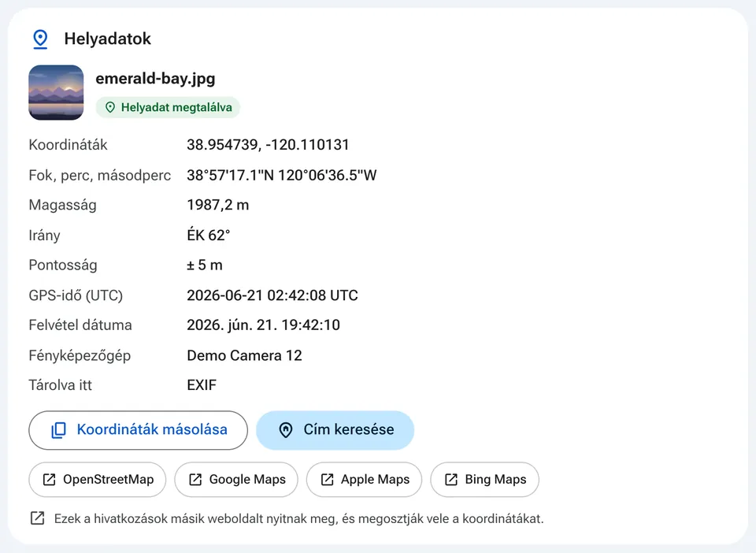The image size is (756, 553).
Task: Open location in Bing Maps
Action: tap(484, 480)
